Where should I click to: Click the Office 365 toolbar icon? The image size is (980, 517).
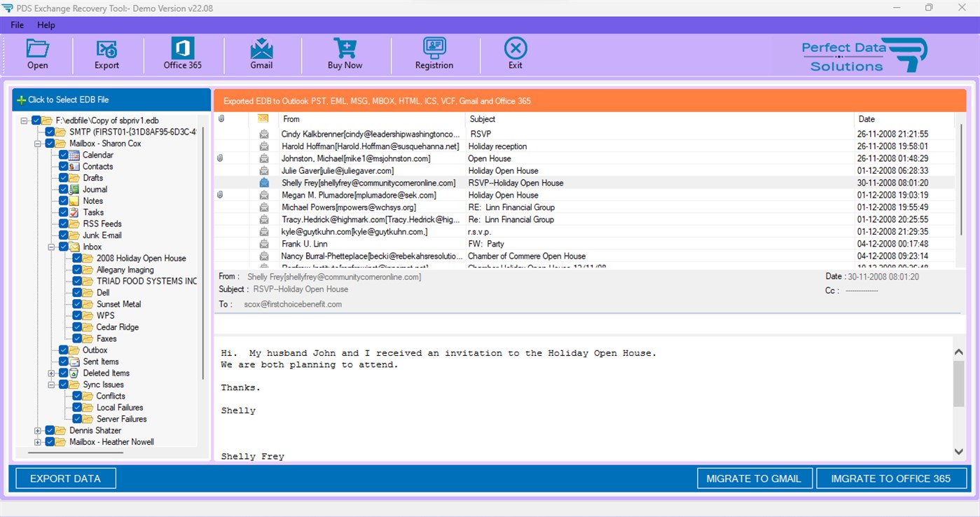[x=183, y=54]
